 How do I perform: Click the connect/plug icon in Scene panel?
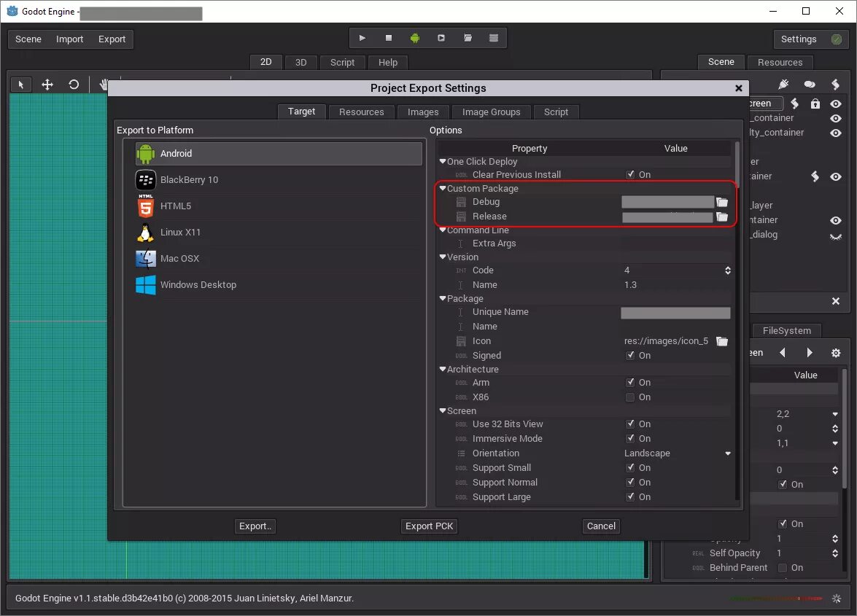[x=783, y=84]
